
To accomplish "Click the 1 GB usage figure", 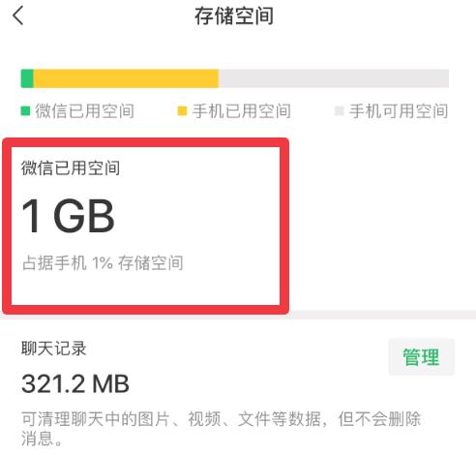I will pyautogui.click(x=68, y=216).
